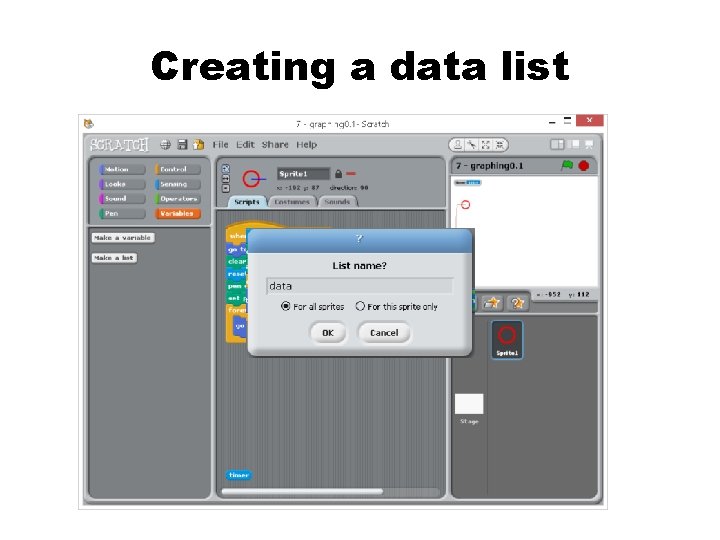This screenshot has height=540, width=720.
Task: Set rotation style to left-right flip only
Action: (226, 179)
